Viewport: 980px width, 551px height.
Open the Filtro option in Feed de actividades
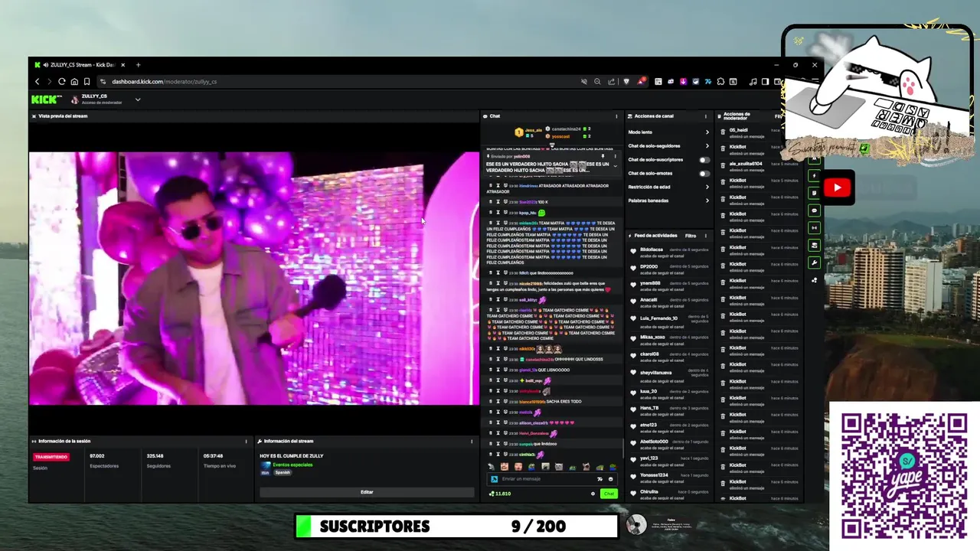point(691,236)
